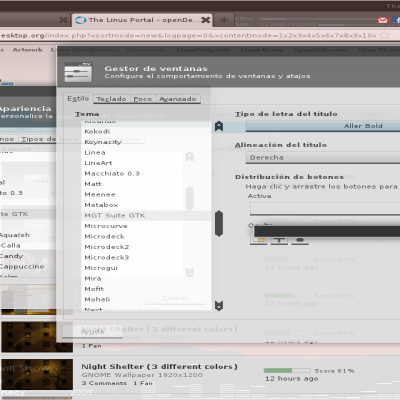Select the Meenee theme
This screenshot has height=400, width=400.
click(147, 194)
